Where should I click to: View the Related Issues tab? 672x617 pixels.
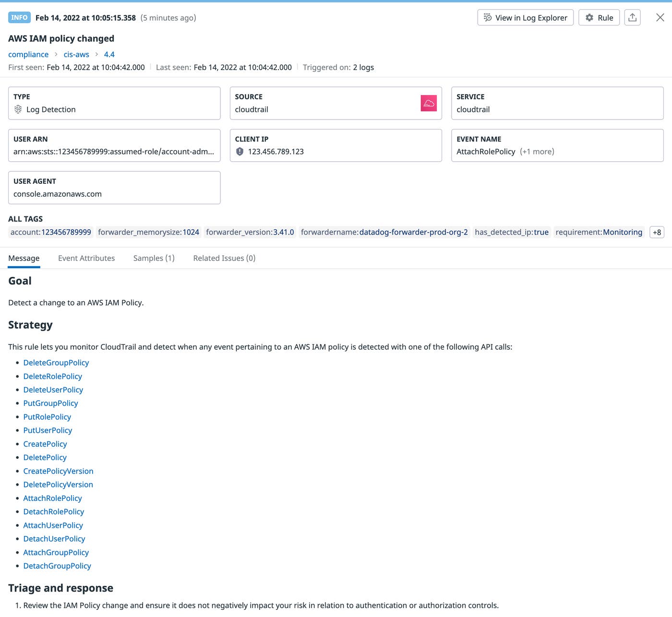click(x=224, y=258)
